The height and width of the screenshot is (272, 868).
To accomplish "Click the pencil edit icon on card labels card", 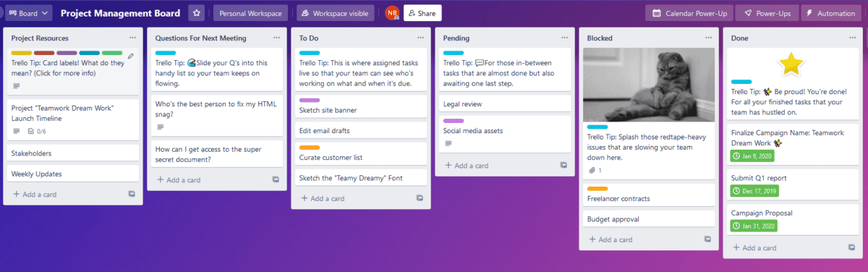I will click(x=130, y=55).
